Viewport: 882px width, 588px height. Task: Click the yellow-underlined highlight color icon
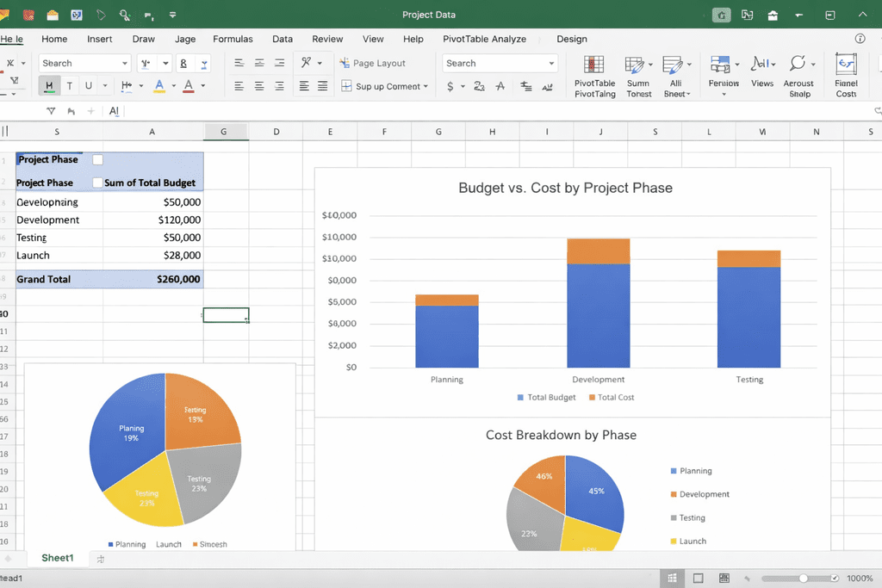pyautogui.click(x=159, y=86)
